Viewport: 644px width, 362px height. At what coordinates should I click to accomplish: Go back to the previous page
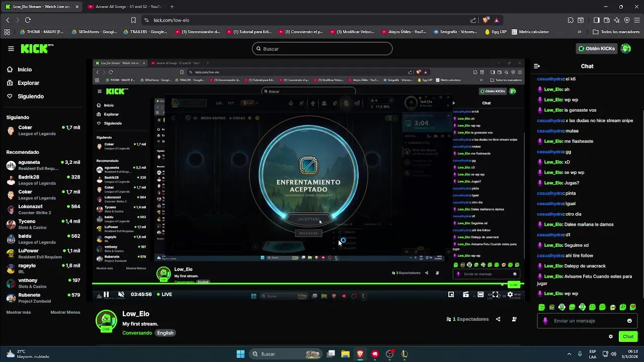(x=8, y=20)
